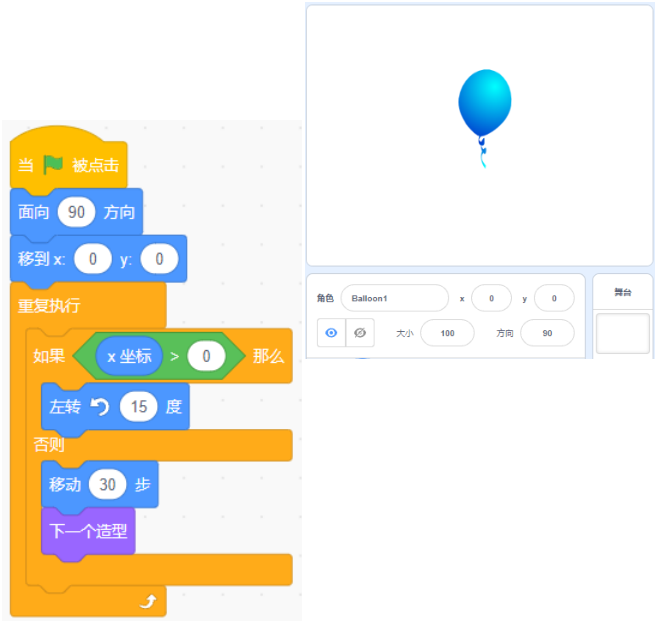Image resolution: width=660 pixels, height=621 pixels.
Task: Click the turn left 15 degrees value
Action: (x=138, y=407)
